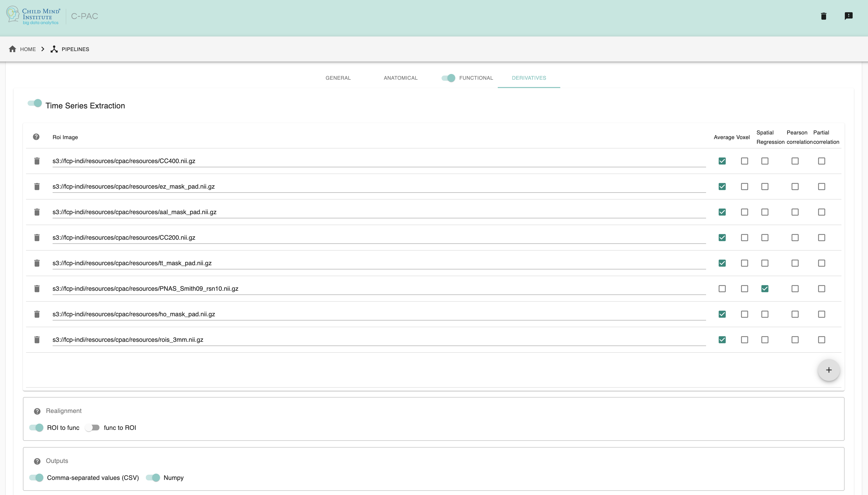Click the plus button to add ROI
Screen dimensions: 868x495
coord(829,370)
